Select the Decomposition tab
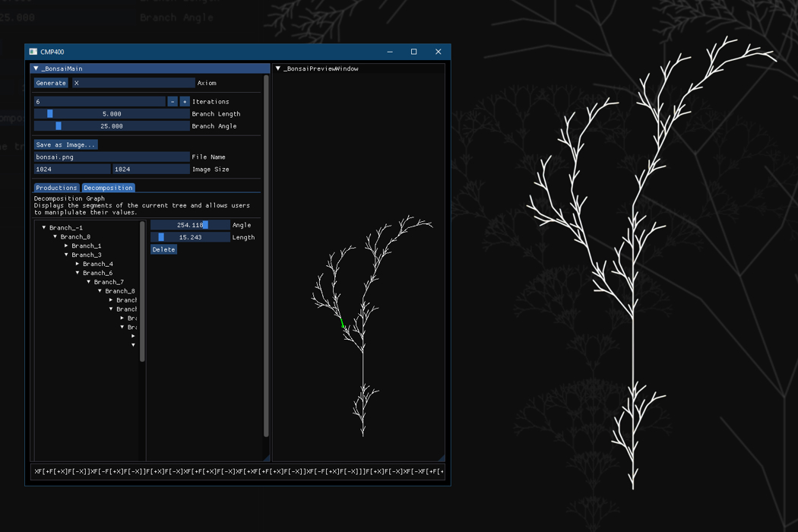Image resolution: width=798 pixels, height=532 pixels. point(108,188)
